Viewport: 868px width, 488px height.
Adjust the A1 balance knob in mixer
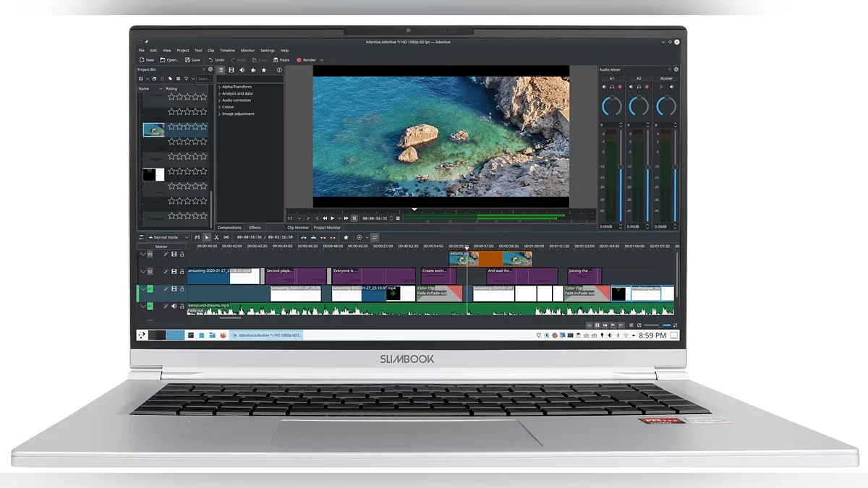[x=612, y=106]
